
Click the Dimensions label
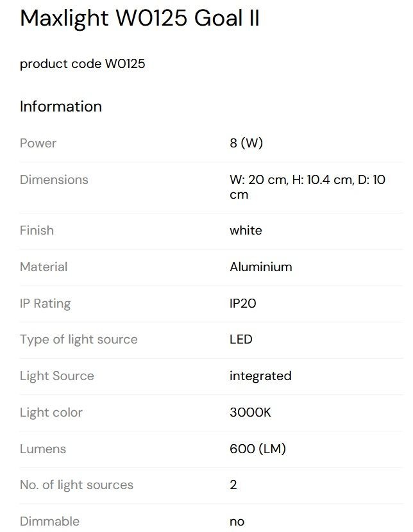click(54, 179)
